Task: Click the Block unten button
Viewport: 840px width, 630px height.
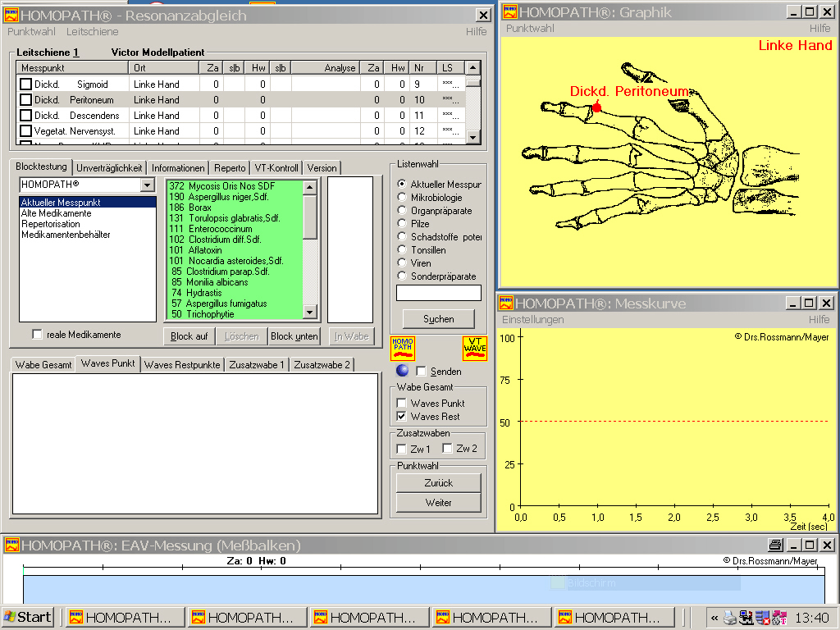Action: coord(294,336)
